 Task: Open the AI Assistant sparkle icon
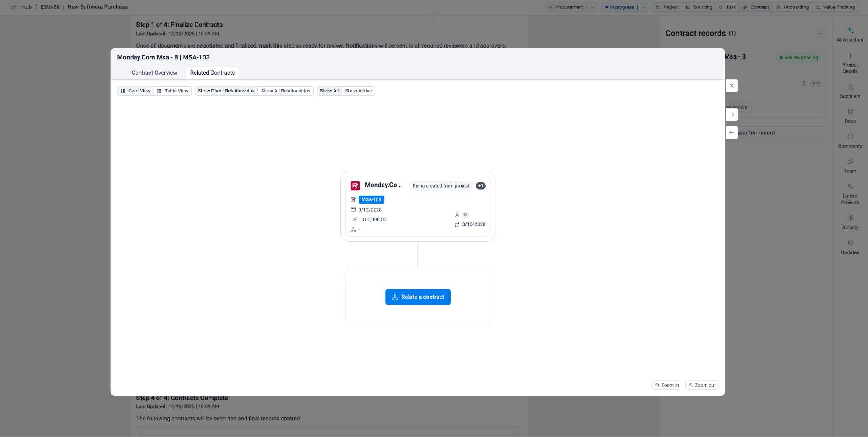click(x=850, y=31)
